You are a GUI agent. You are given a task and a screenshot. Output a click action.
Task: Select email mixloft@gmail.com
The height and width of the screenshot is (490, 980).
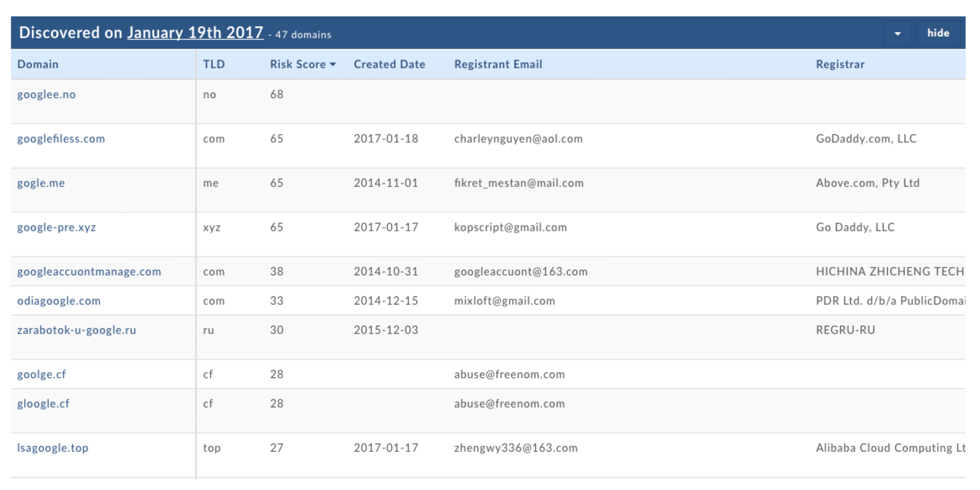[x=505, y=301]
